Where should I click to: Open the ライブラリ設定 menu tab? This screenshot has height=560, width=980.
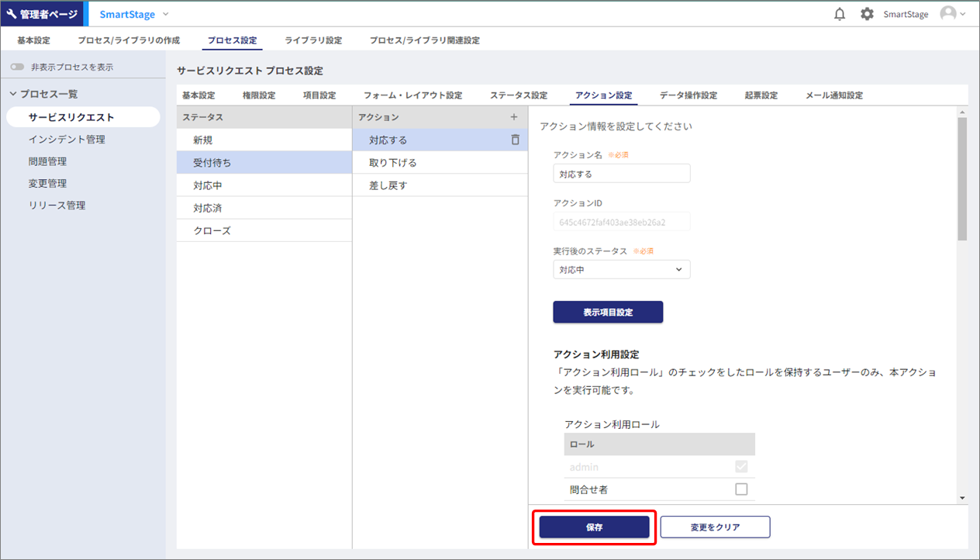[x=313, y=40]
